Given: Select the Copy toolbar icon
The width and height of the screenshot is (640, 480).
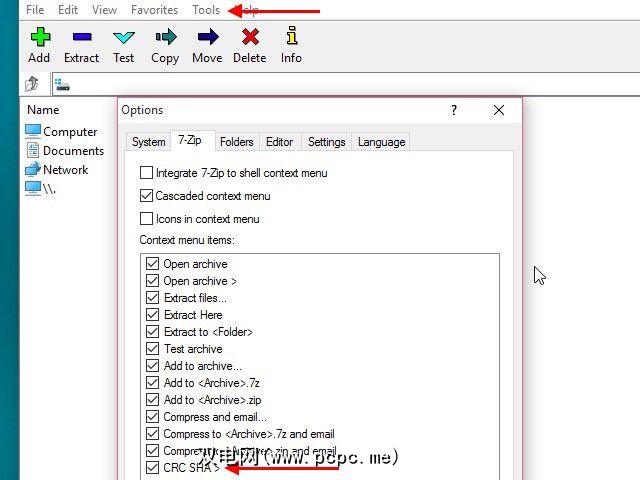Looking at the screenshot, I should (x=166, y=37).
